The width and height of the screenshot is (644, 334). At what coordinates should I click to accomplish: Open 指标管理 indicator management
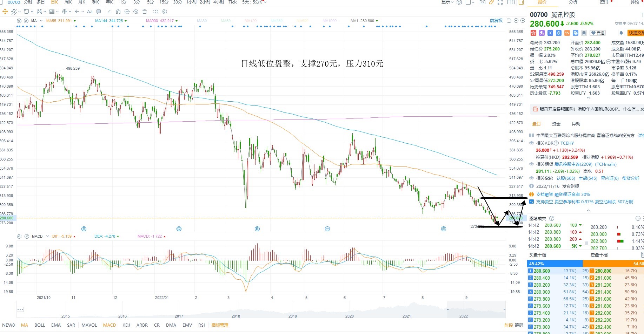point(220,325)
